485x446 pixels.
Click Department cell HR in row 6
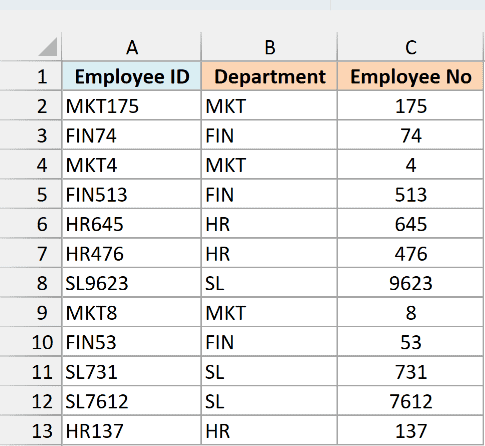[269, 223]
